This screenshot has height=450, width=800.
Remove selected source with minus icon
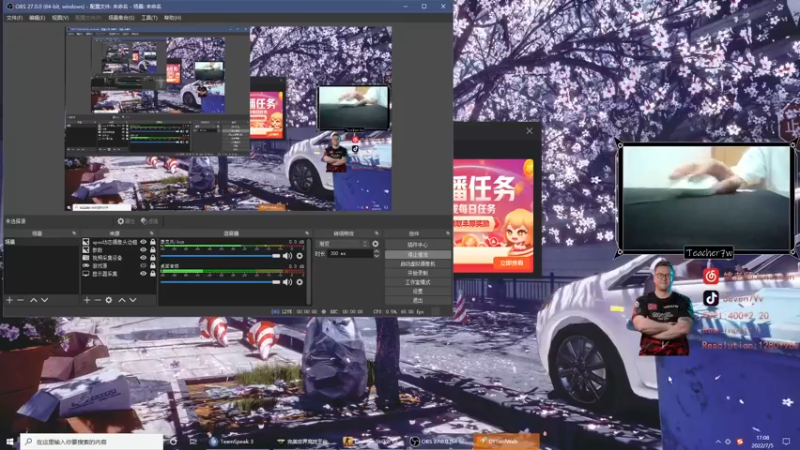click(97, 300)
